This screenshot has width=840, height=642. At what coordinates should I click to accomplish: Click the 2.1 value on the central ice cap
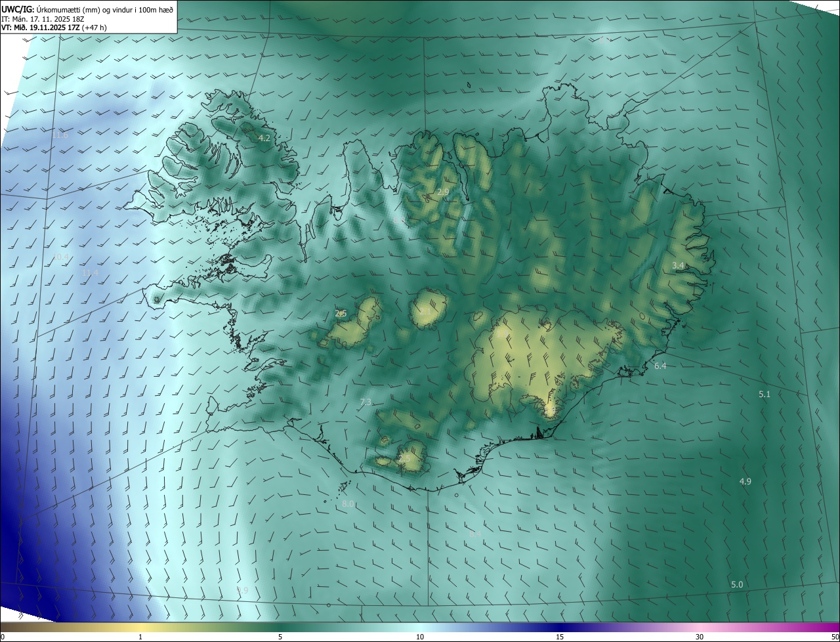tap(425, 311)
